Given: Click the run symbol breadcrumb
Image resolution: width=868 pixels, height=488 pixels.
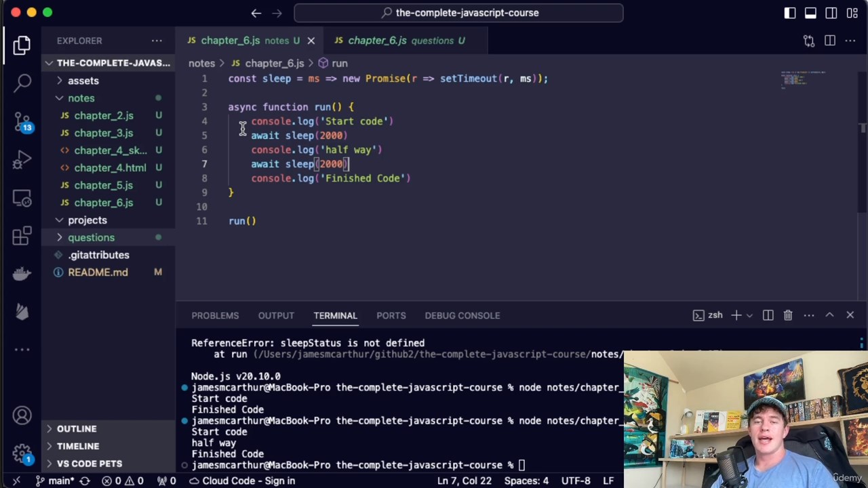Looking at the screenshot, I should [x=333, y=63].
